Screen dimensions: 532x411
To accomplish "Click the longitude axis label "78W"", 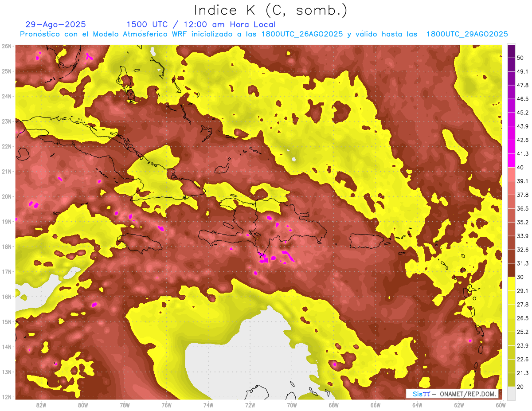I will coord(125,405).
